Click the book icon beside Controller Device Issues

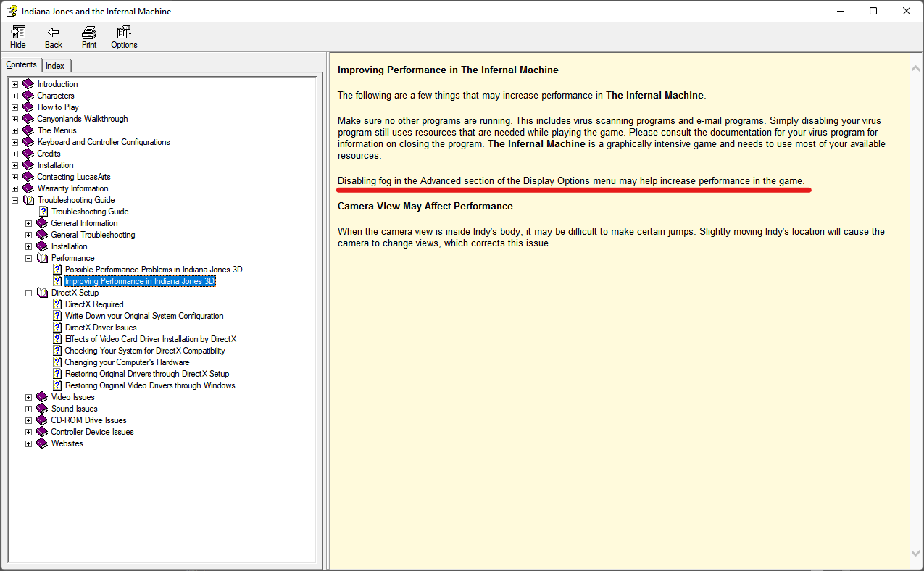42,432
